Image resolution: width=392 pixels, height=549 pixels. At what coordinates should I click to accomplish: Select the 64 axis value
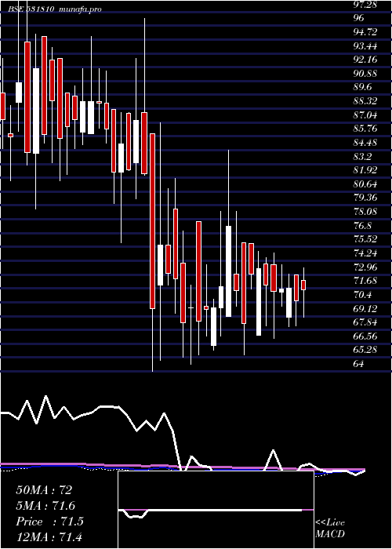(x=359, y=364)
